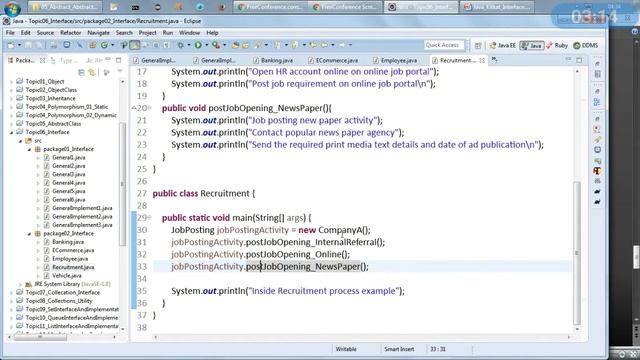Collapse the package01_Interface node
640x360 pixels.
click(x=29, y=149)
